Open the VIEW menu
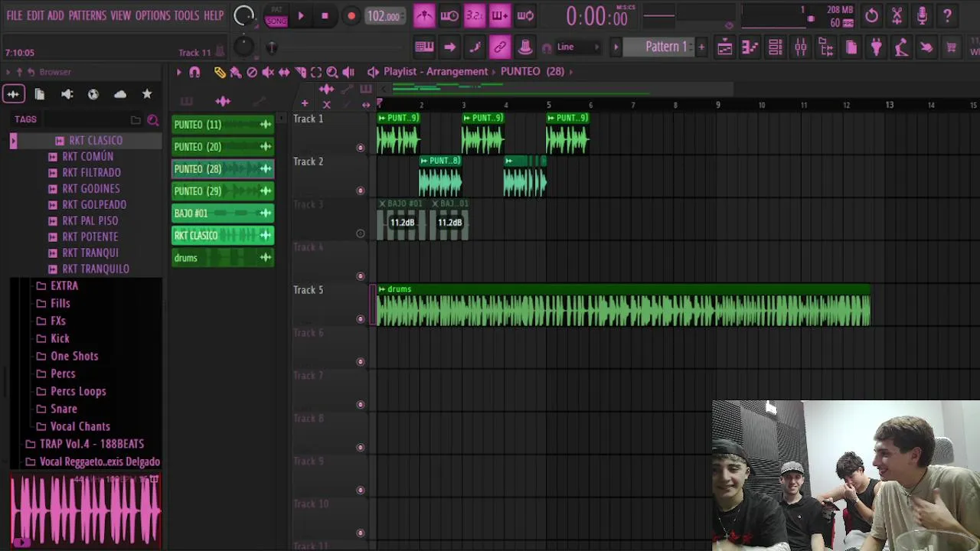This screenshot has width=980, height=551. 121,15
